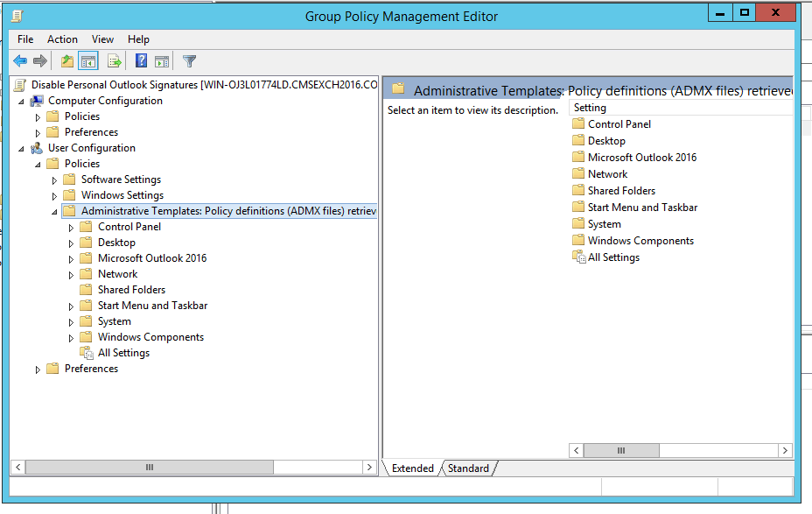Open the Action menu
The height and width of the screenshot is (514, 812).
[62, 39]
